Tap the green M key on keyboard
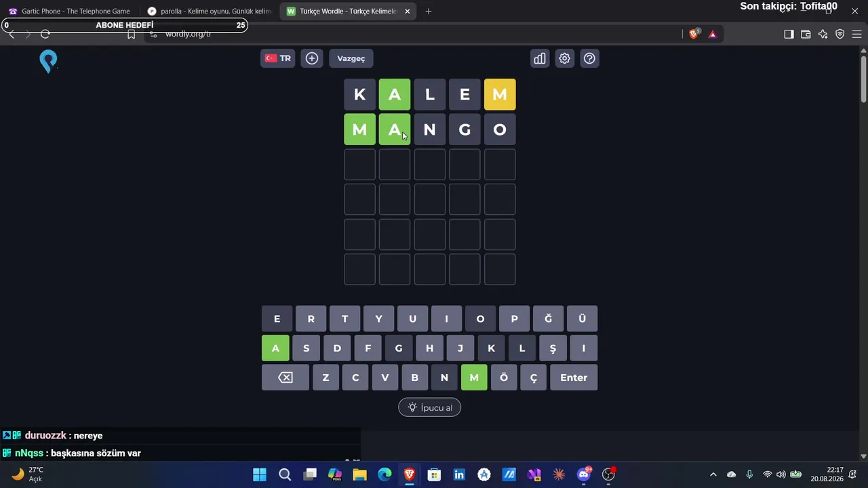The image size is (868, 488). point(474,378)
